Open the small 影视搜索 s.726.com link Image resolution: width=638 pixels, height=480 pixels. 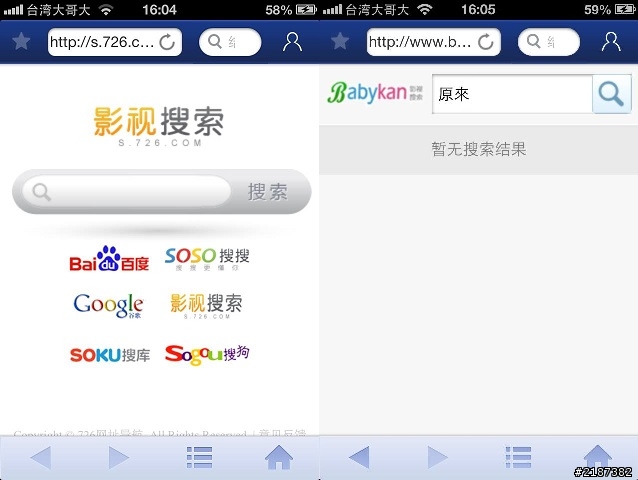pos(206,306)
